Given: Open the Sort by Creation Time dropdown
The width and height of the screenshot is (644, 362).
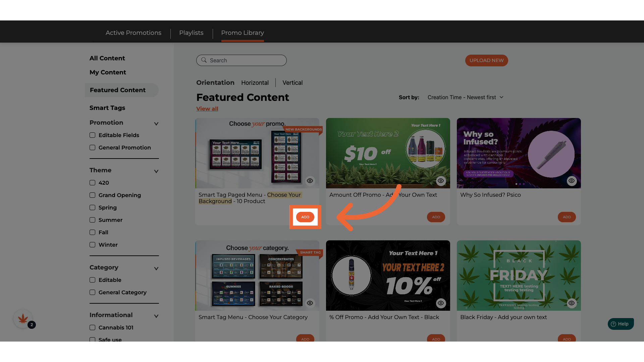Looking at the screenshot, I should 465,97.
